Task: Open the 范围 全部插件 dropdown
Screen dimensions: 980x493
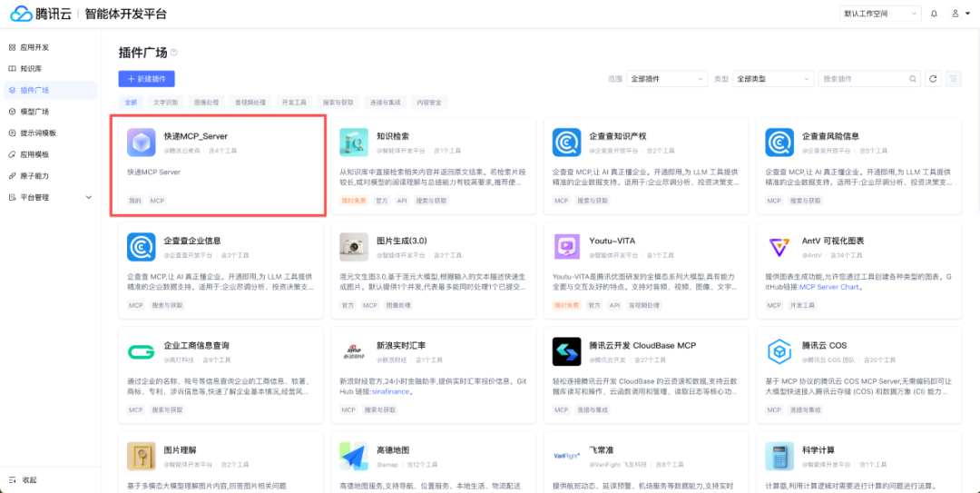Action: click(x=667, y=79)
